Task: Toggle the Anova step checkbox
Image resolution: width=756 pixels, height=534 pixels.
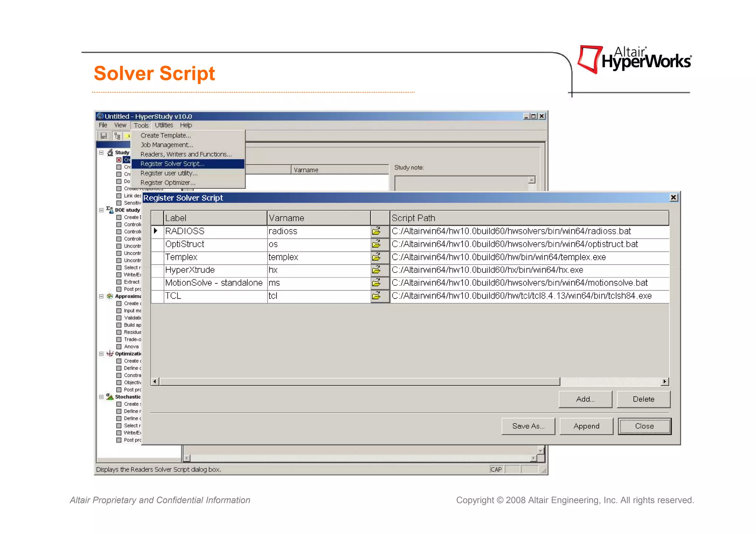Action: click(119, 347)
